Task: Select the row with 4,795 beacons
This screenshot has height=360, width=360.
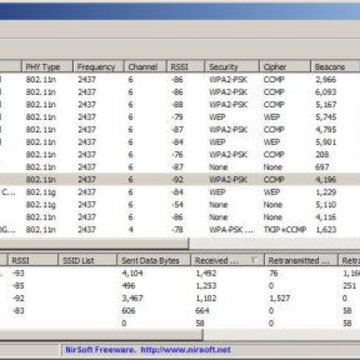Action: click(x=180, y=130)
